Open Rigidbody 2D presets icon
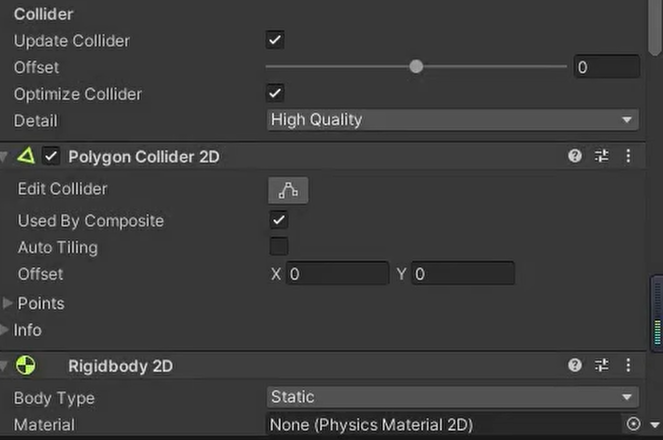The width and height of the screenshot is (663, 440). click(x=602, y=366)
